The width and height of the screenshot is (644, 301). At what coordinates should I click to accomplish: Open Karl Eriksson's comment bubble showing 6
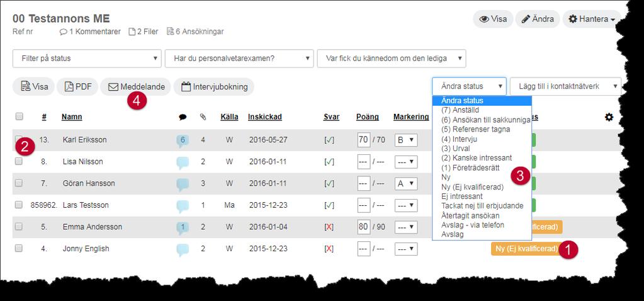tap(183, 140)
